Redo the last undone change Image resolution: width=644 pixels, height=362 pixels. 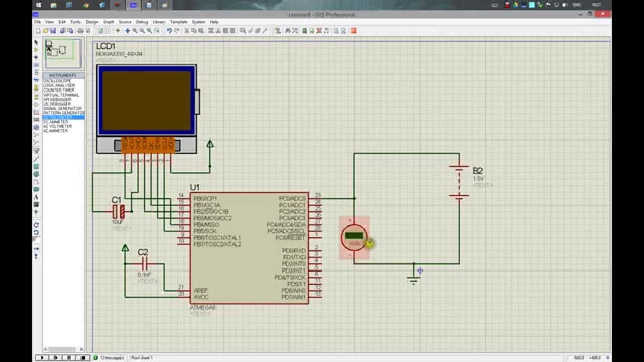coord(177,31)
